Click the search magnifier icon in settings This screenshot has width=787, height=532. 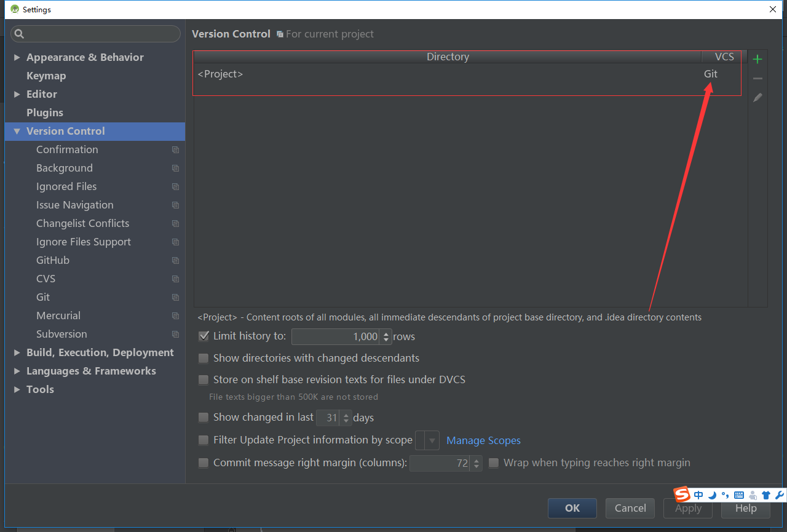click(19, 34)
